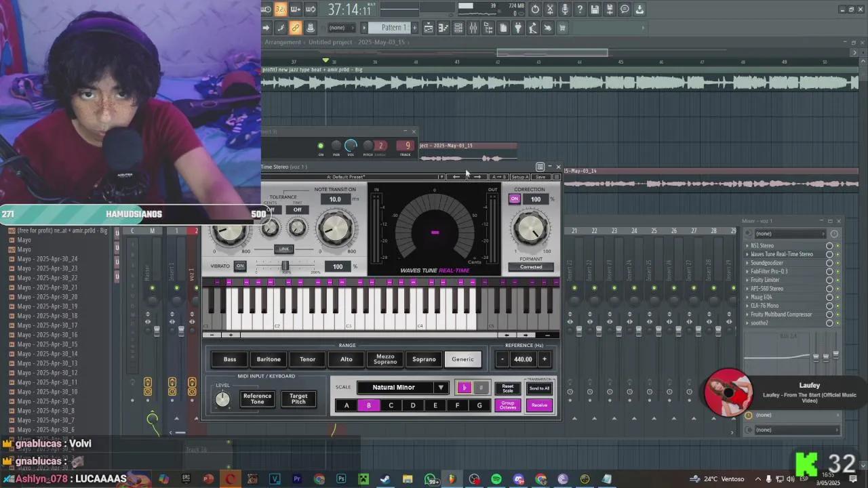Open the plugin picker plug icon
This screenshot has width=868, height=488.
[517, 28]
